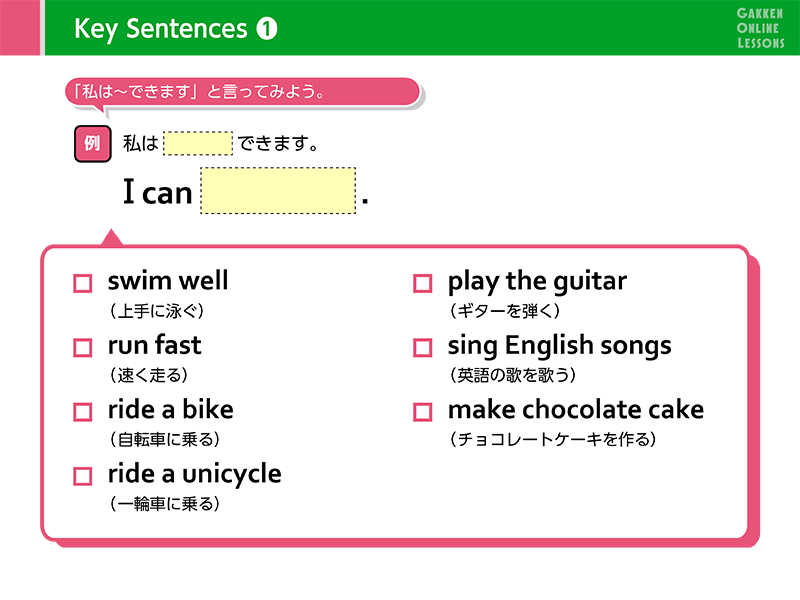This screenshot has height=600, width=800.
Task: Click the "play the guitar" phrase text
Action: pos(537,281)
